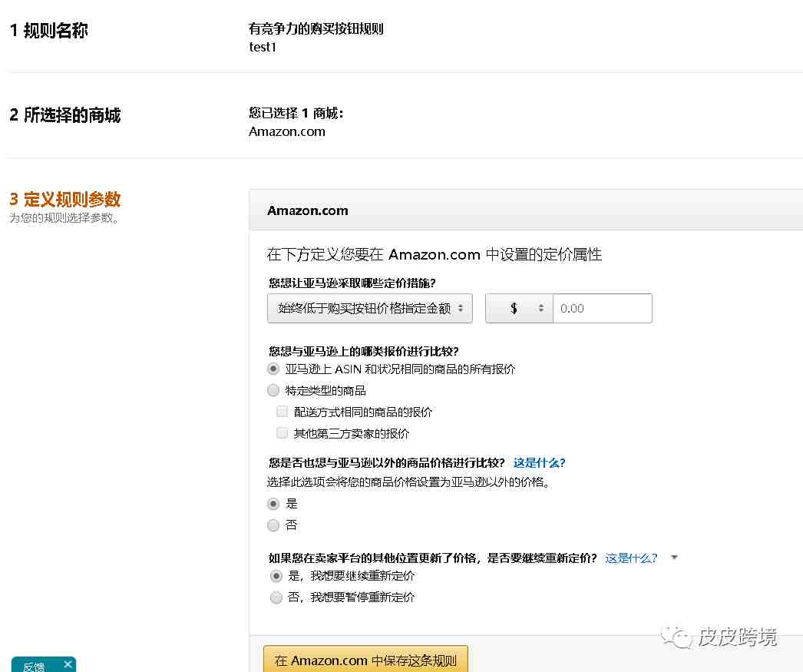This screenshot has width=803, height=672.
Task: Expand the arrow next to repricing 这是什么?
Action: [675, 558]
